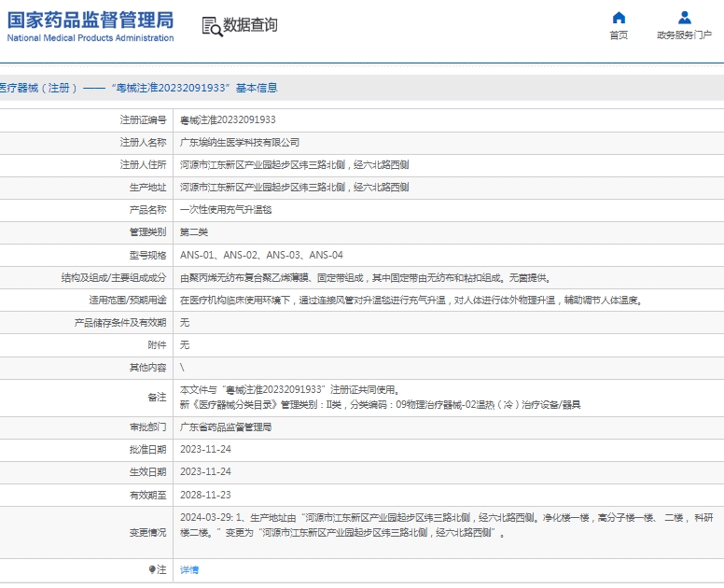Open the 详情 link
Viewport: 724px width, 588px height.
[x=189, y=570]
